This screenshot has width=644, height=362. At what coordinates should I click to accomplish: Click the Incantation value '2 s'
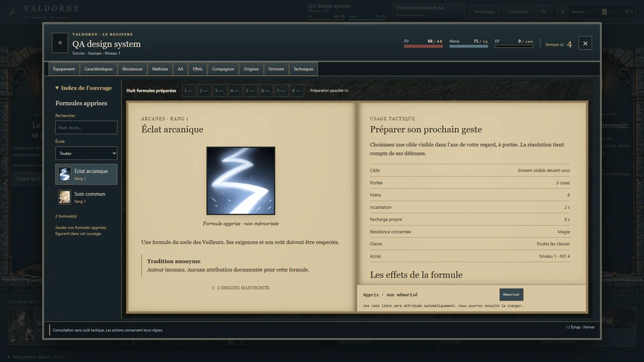[567, 207]
